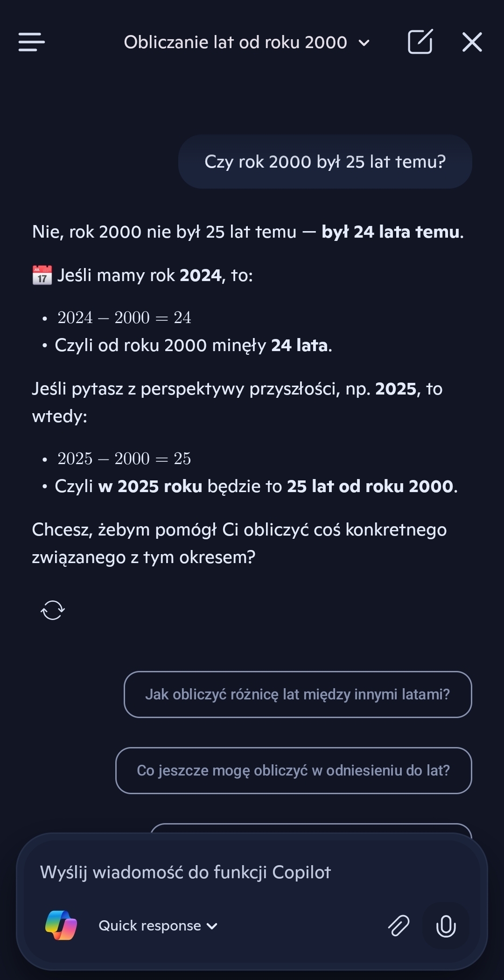The width and height of the screenshot is (504, 980).
Task: Click the calendar emoji in the response
Action: pos(42,275)
